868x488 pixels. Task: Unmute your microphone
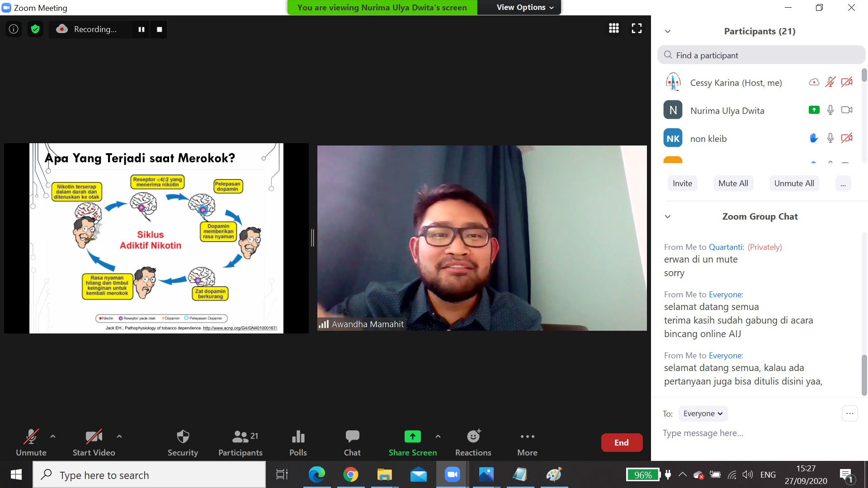31,436
